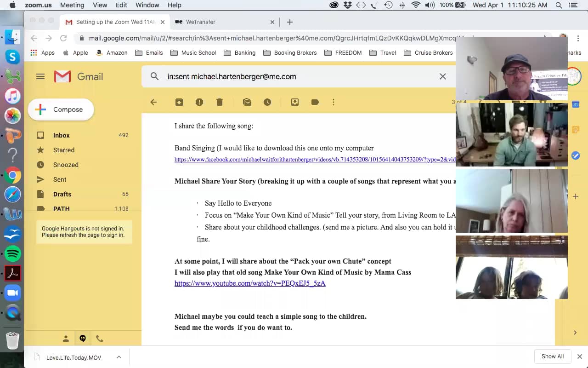Open the Help menu
This screenshot has height=368, width=588.
[175, 5]
